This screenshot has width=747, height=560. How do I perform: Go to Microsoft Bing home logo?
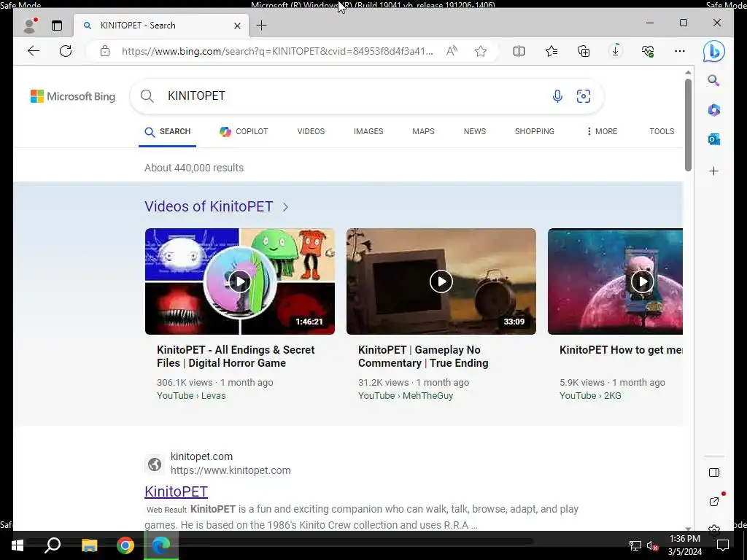coord(73,96)
